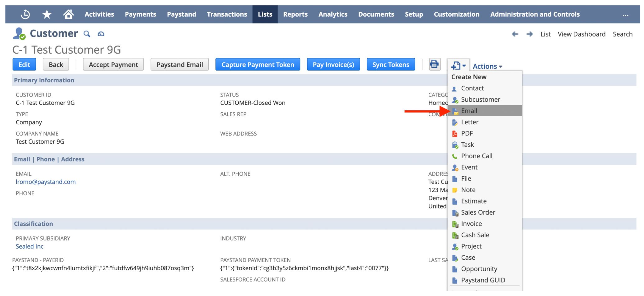
Task: Click the Customer record type icon
Action: [19, 34]
